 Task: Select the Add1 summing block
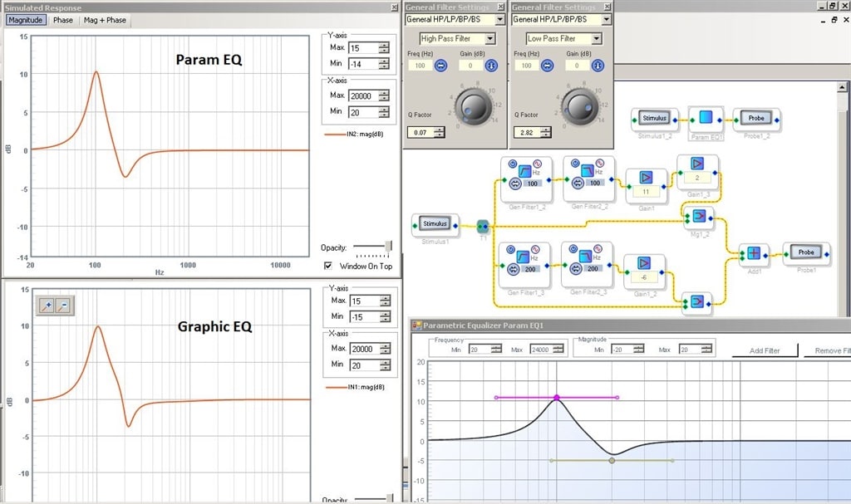[754, 253]
